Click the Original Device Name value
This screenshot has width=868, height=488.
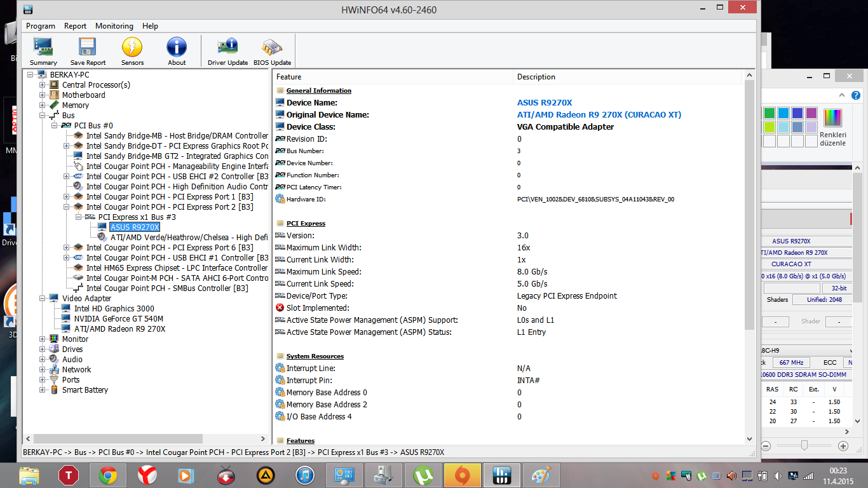point(599,115)
